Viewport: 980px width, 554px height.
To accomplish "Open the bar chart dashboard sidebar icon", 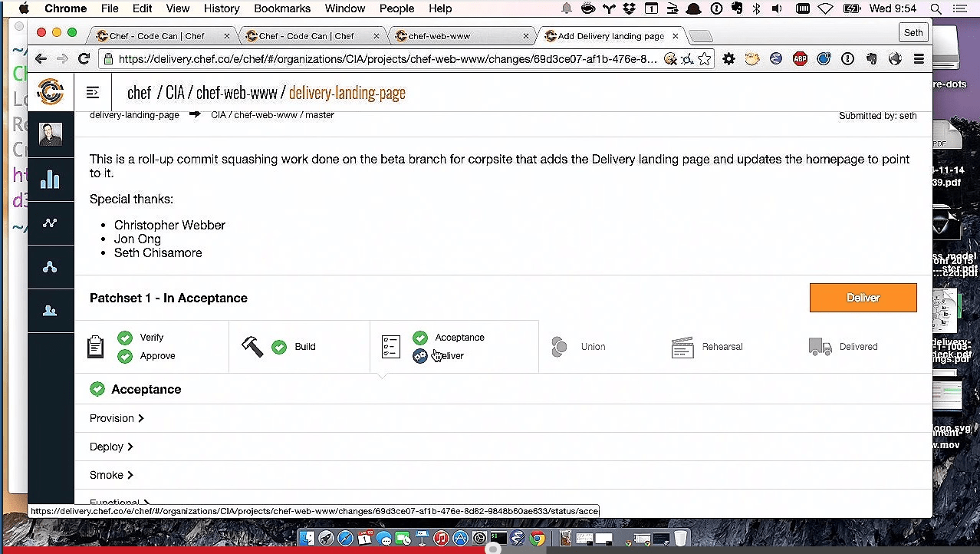I will [51, 179].
